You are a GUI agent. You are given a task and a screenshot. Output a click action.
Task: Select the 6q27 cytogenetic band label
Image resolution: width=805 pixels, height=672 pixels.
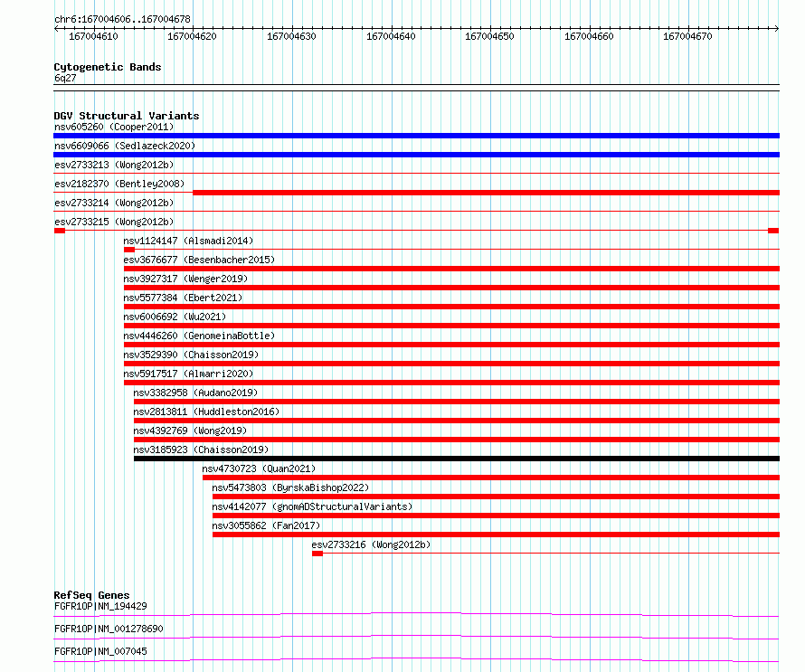(x=65, y=78)
